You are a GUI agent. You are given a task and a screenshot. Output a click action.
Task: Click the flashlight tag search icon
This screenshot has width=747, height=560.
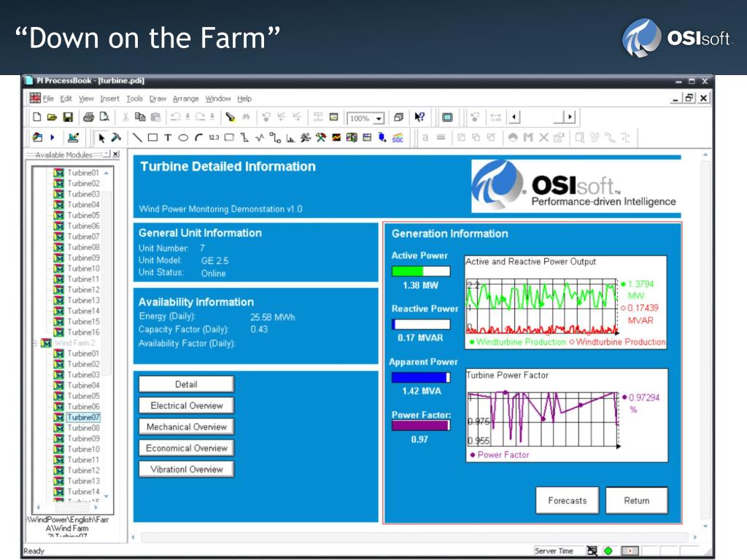click(x=230, y=117)
